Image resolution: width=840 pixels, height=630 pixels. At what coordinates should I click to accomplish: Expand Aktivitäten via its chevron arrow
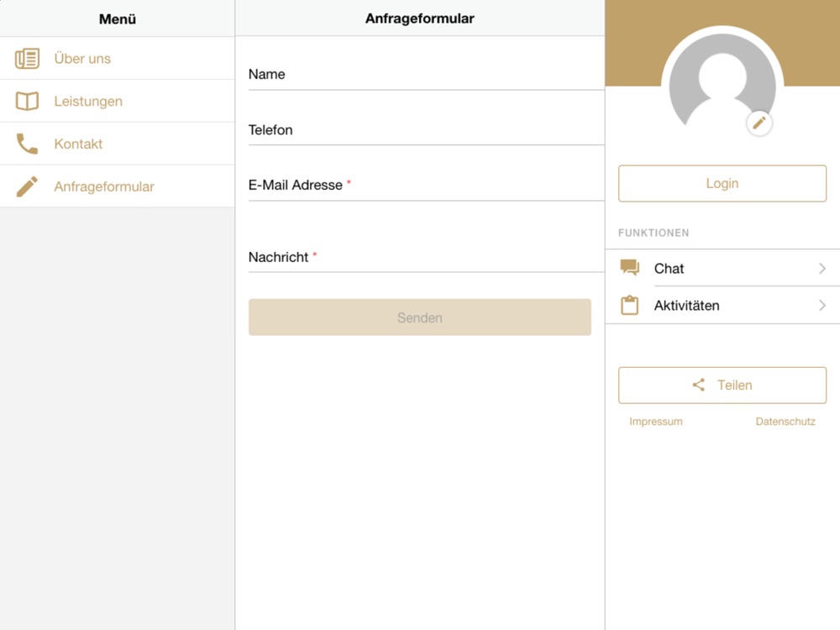point(822,306)
